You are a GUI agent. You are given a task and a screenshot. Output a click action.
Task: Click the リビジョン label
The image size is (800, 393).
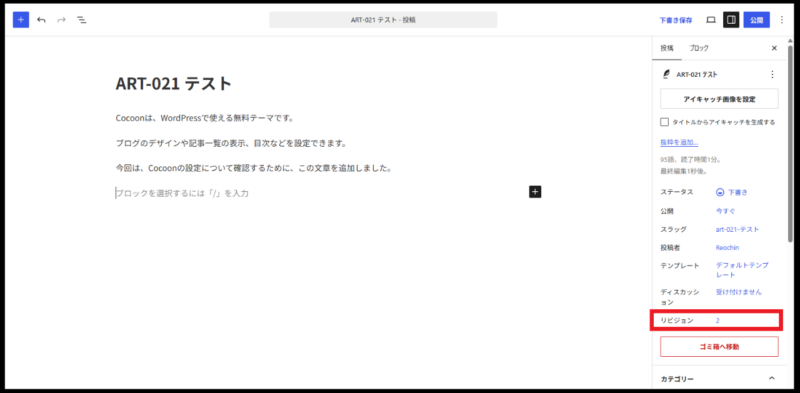coord(677,321)
